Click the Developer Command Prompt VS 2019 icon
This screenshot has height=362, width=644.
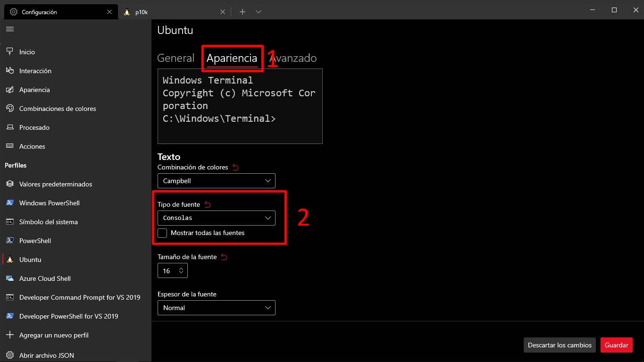coord(10,297)
